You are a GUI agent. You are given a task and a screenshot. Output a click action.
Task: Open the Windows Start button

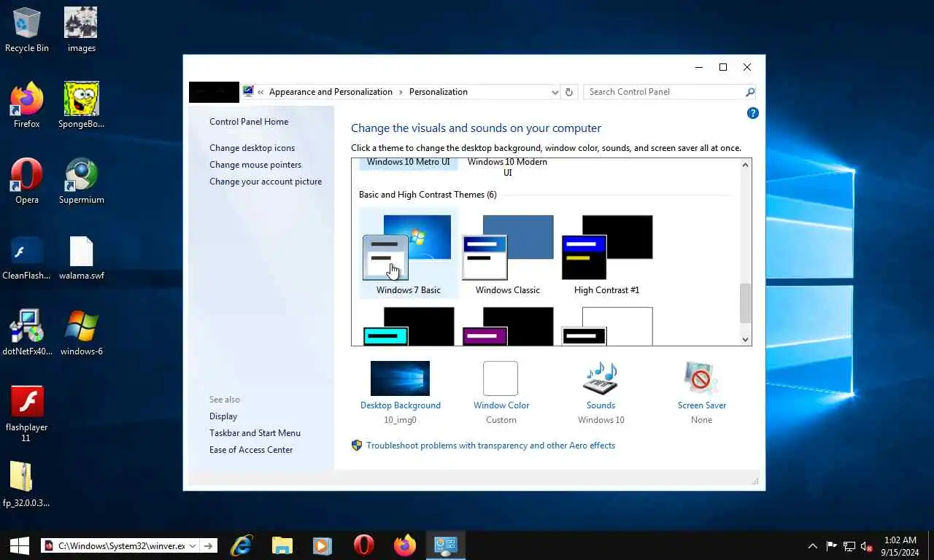pos(19,545)
